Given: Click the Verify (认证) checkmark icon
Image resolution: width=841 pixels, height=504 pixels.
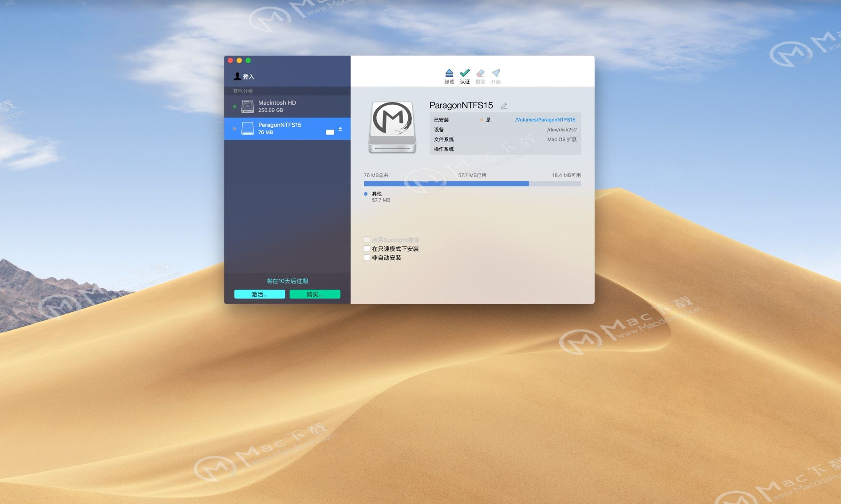Looking at the screenshot, I should (465, 73).
